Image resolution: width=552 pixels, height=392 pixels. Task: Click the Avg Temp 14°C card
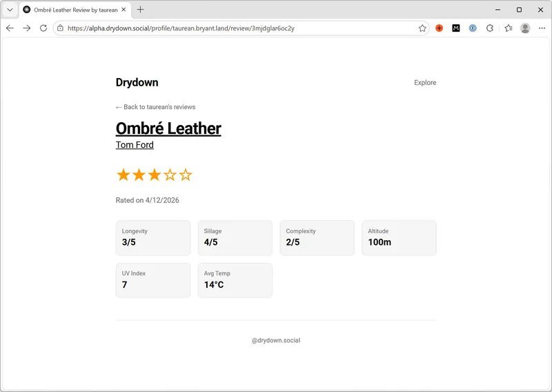tap(235, 280)
